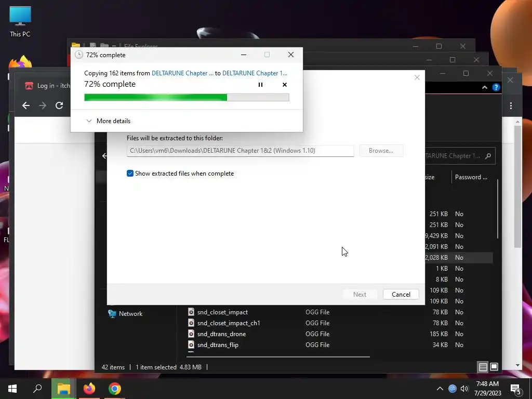Uncheck Show extracted files when complete
The width and height of the screenshot is (532, 399).
pyautogui.click(x=130, y=174)
